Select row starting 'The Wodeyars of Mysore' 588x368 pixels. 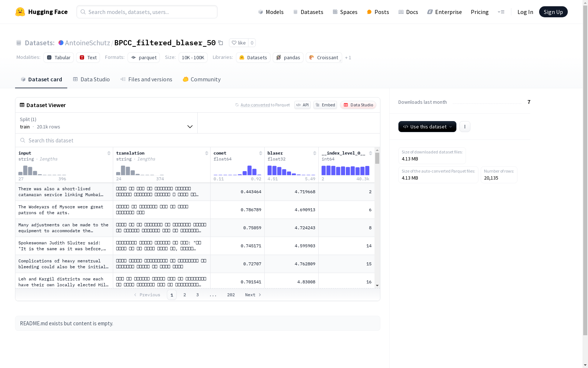[195, 210]
